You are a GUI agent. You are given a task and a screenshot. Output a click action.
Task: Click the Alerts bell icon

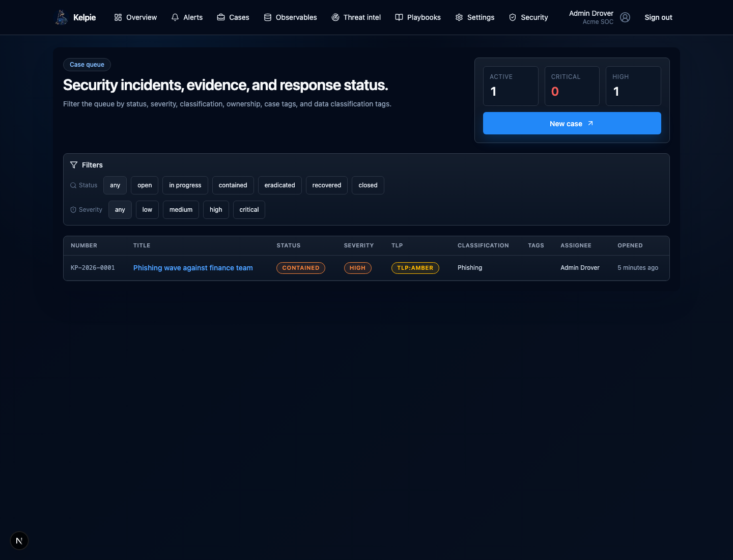(175, 17)
